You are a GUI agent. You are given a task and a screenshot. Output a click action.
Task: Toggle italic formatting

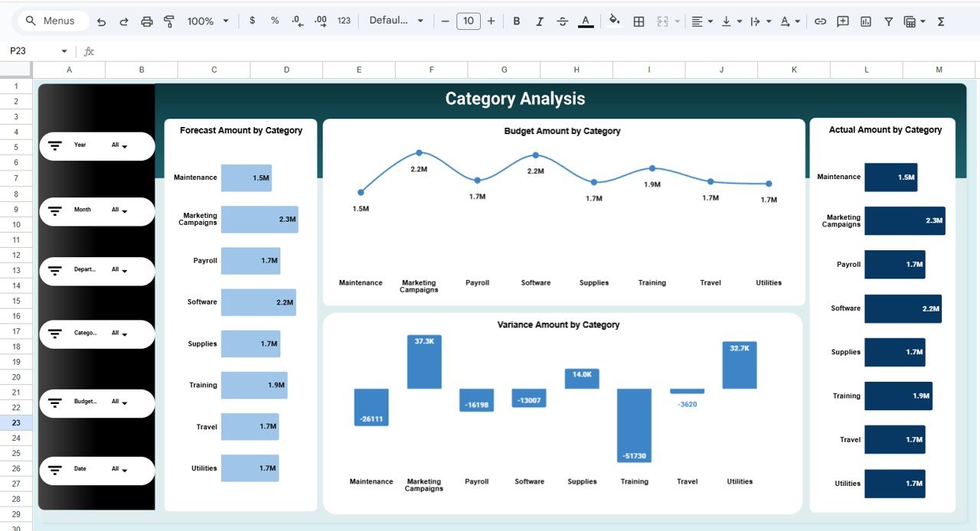(x=540, y=21)
